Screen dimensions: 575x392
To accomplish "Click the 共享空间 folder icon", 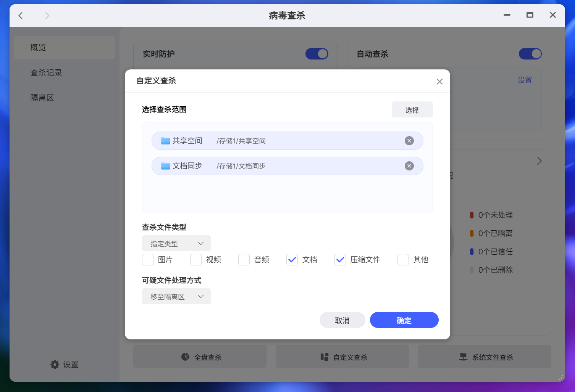I will tap(165, 141).
